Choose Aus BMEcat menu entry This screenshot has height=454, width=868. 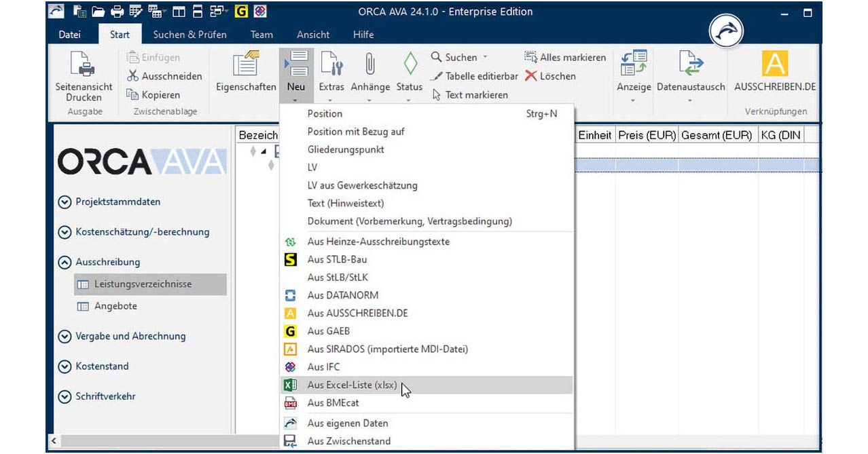click(427, 402)
